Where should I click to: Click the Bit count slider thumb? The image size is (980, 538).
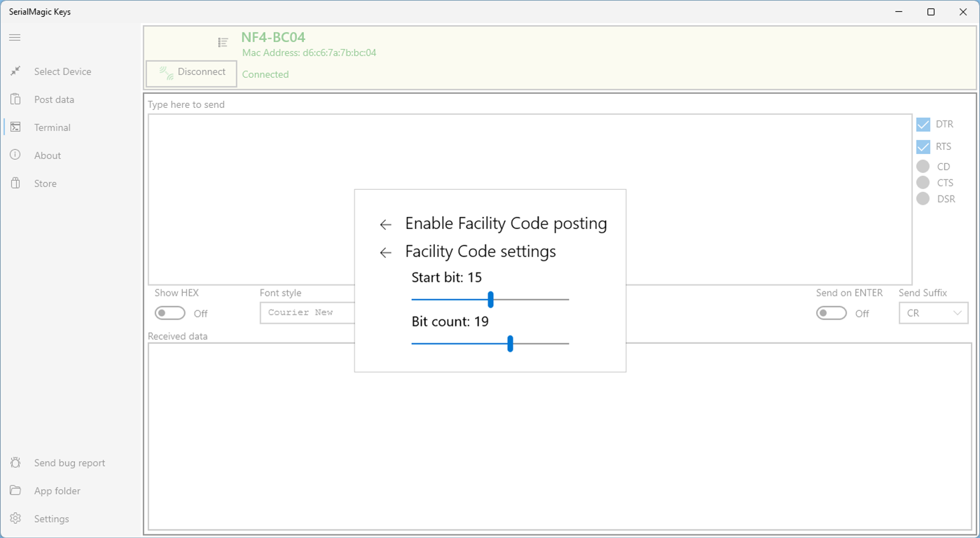510,343
